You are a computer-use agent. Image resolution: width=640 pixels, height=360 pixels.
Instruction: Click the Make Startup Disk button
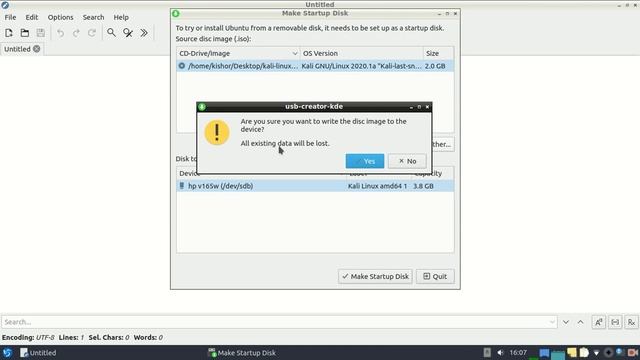coord(375,276)
